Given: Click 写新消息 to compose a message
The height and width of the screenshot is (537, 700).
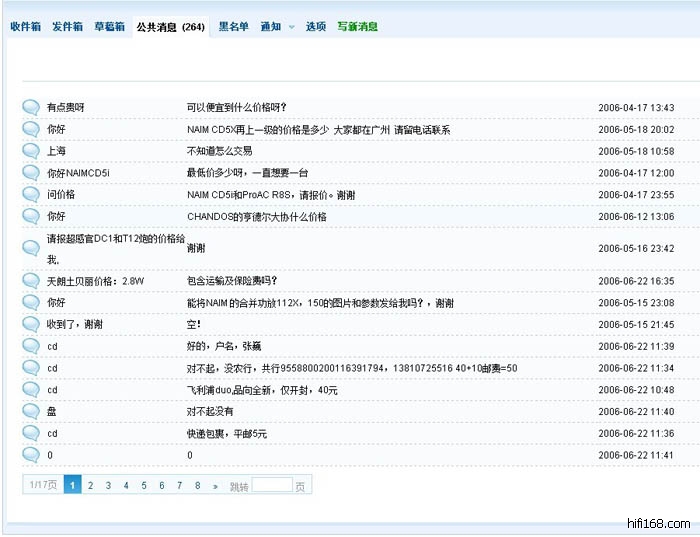Looking at the screenshot, I should coord(357,27).
